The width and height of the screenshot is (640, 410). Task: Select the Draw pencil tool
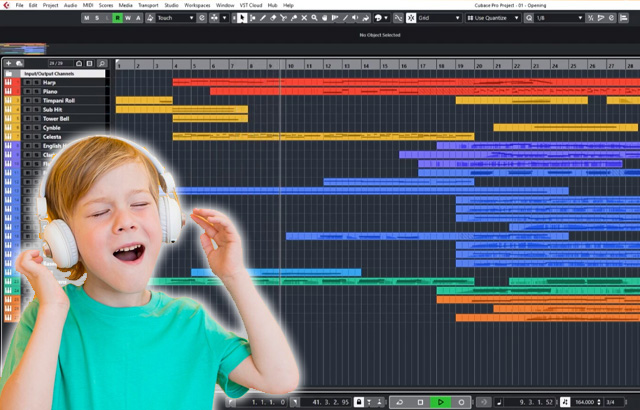pyautogui.click(x=263, y=18)
